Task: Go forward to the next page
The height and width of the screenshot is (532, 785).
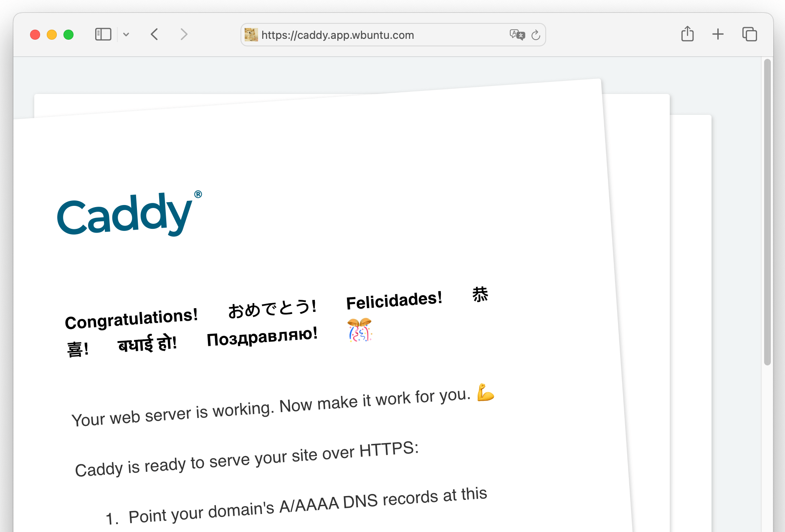Action: [184, 34]
